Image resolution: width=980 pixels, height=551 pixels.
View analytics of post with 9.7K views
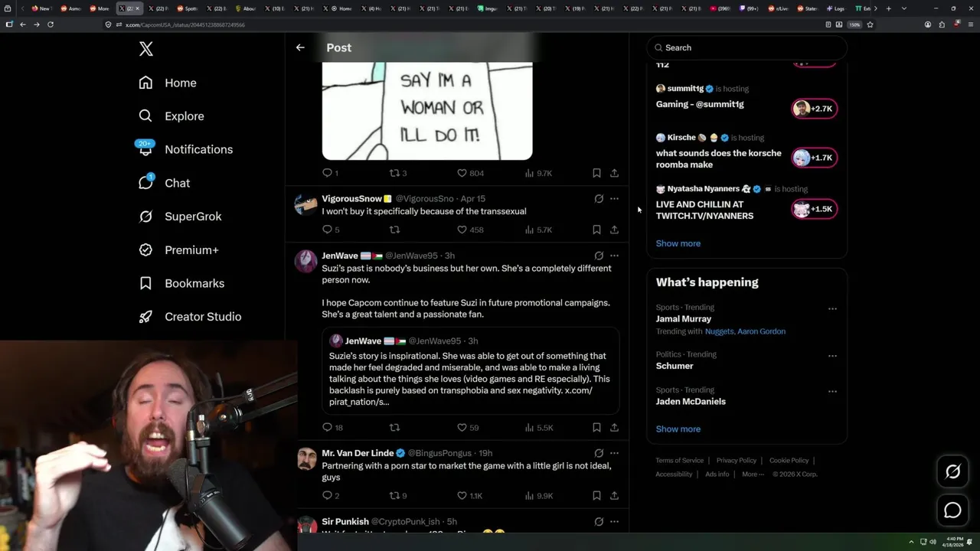coord(538,173)
